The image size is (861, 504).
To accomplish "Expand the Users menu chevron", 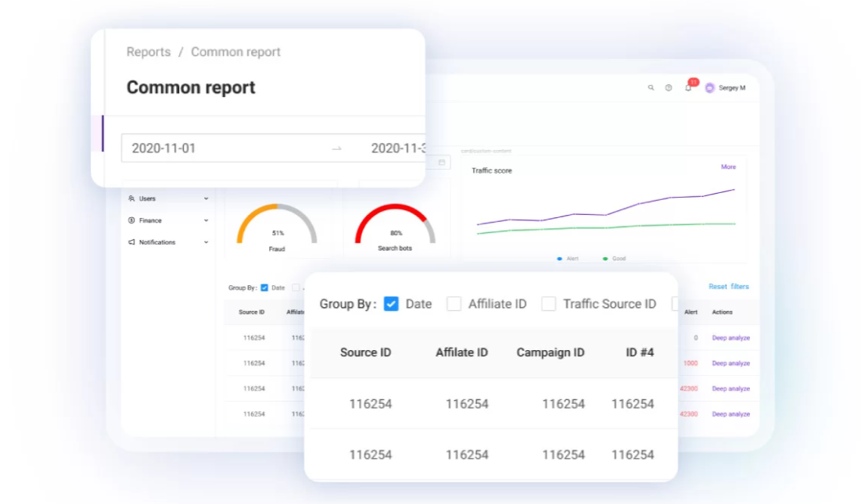I will coord(206,198).
